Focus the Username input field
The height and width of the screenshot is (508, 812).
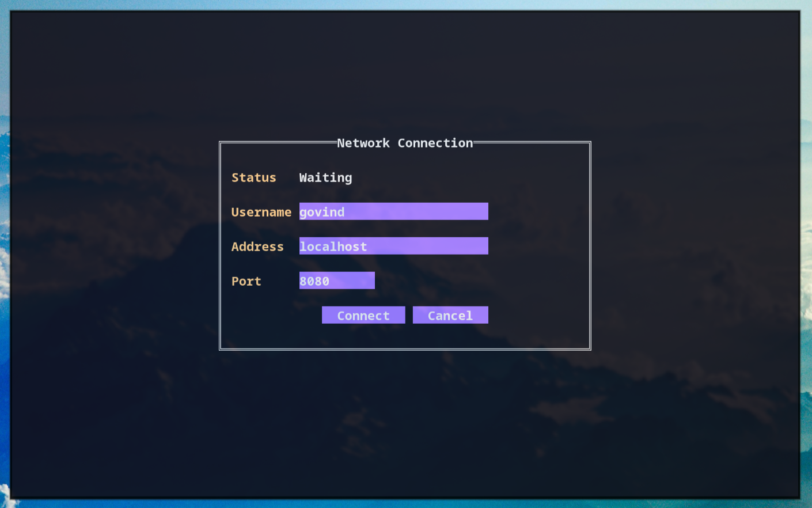[393, 211]
